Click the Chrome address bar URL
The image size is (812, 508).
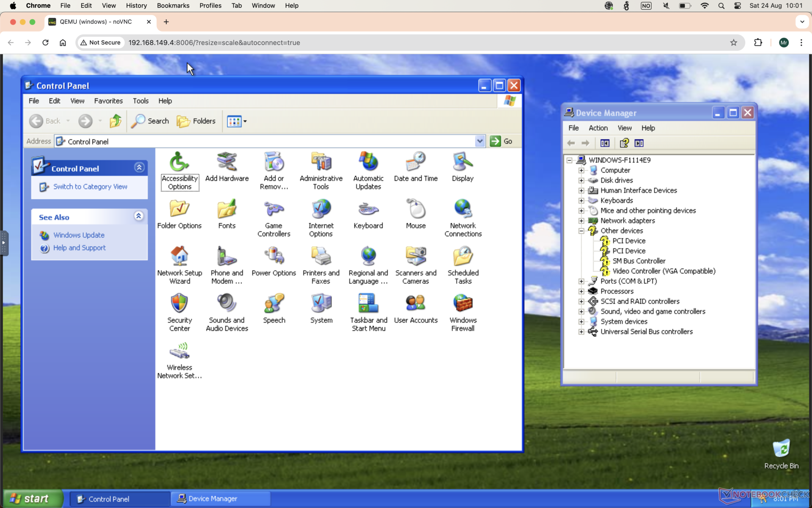click(x=214, y=42)
